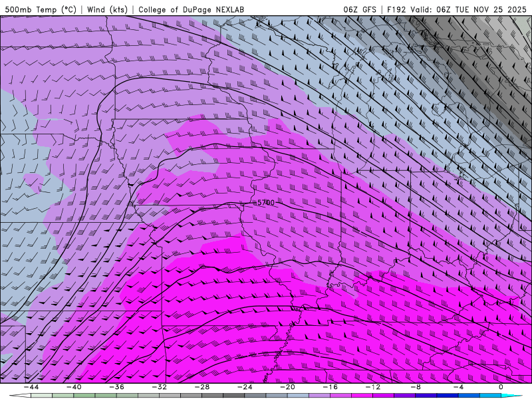Click the '-20' colorbar tick label
The height and width of the screenshot is (399, 532).
(288, 387)
